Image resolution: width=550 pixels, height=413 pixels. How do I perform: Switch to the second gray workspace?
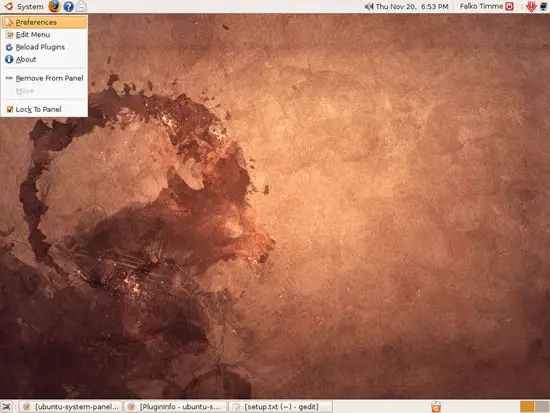pos(542,407)
